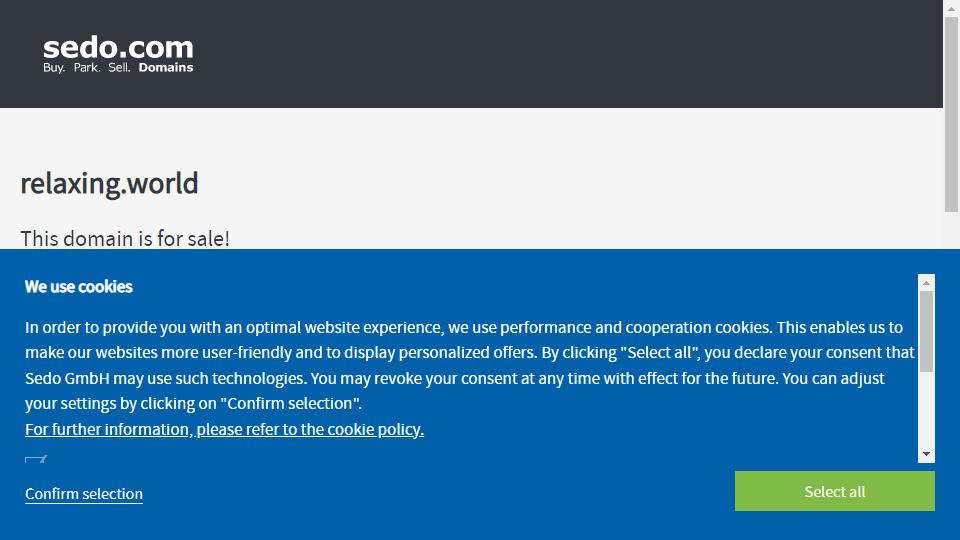The image size is (960, 540).
Task: Click page scrollbar track below the thumb
Action: click(x=951, y=230)
